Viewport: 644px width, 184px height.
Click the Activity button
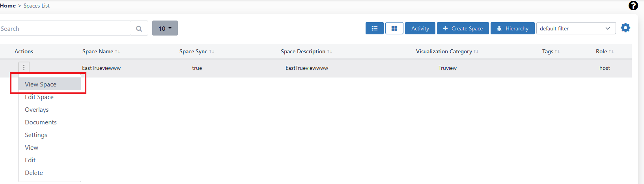[420, 28]
